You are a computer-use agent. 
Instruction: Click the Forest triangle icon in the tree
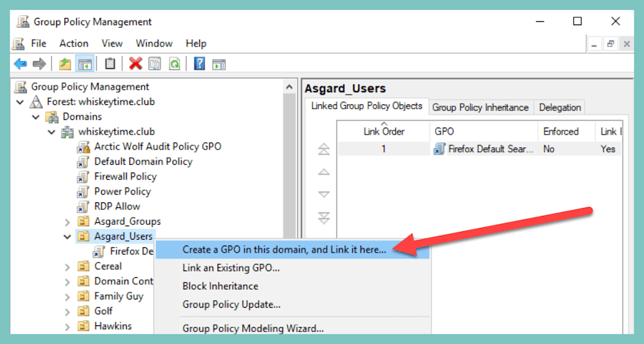pyautogui.click(x=36, y=102)
